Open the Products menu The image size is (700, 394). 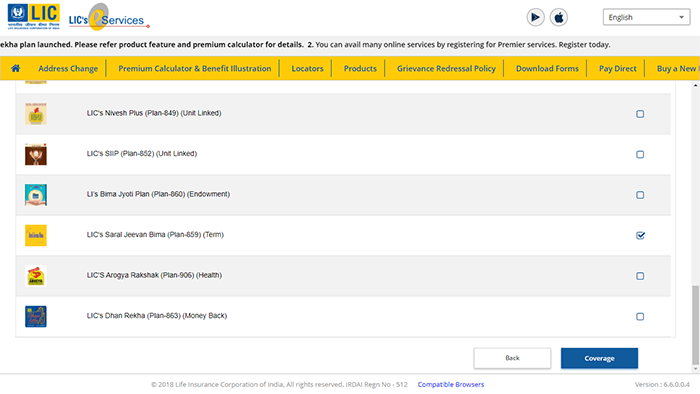click(360, 68)
